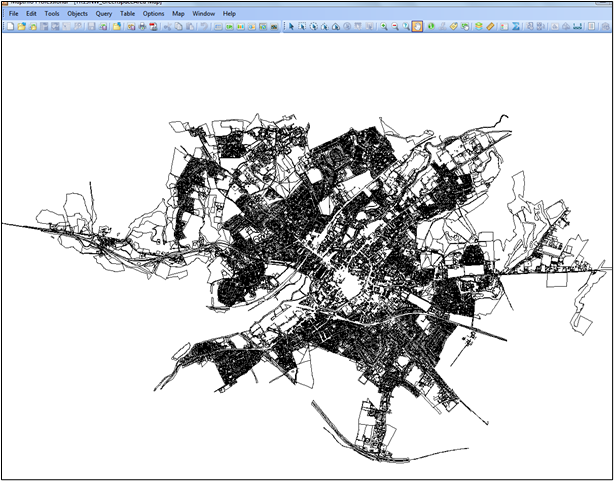Select the Marquee Select tool
Image resolution: width=614 pixels, height=481 pixels.
(302, 27)
